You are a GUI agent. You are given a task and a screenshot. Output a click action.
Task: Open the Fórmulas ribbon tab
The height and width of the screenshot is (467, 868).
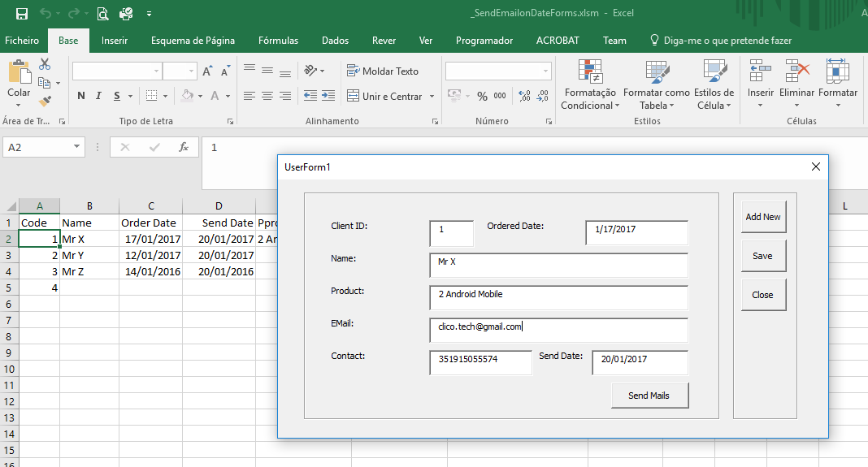tap(278, 41)
